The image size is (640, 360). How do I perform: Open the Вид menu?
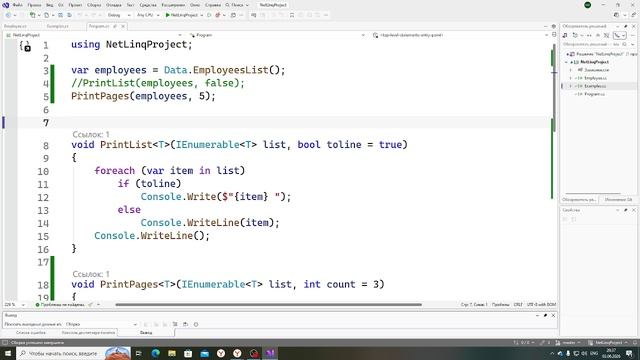(49, 5)
